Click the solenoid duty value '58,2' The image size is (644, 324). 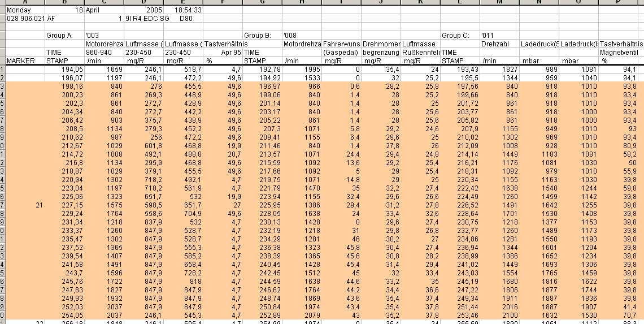click(617, 154)
